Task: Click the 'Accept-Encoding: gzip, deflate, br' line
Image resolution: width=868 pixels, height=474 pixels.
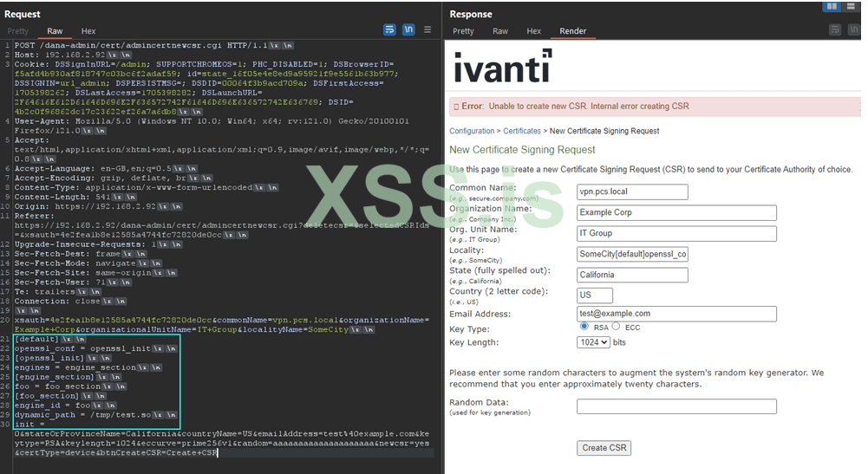Action: [x=113, y=179]
